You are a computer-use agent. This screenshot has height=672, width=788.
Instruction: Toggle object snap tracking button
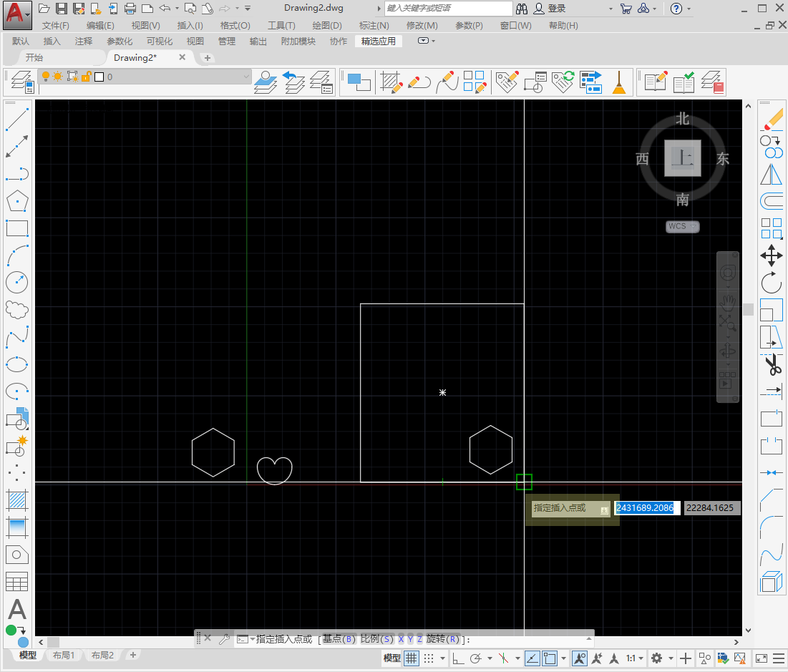coord(532,658)
